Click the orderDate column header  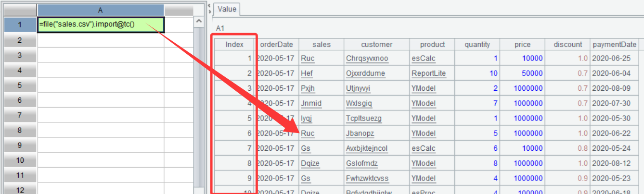click(x=276, y=44)
